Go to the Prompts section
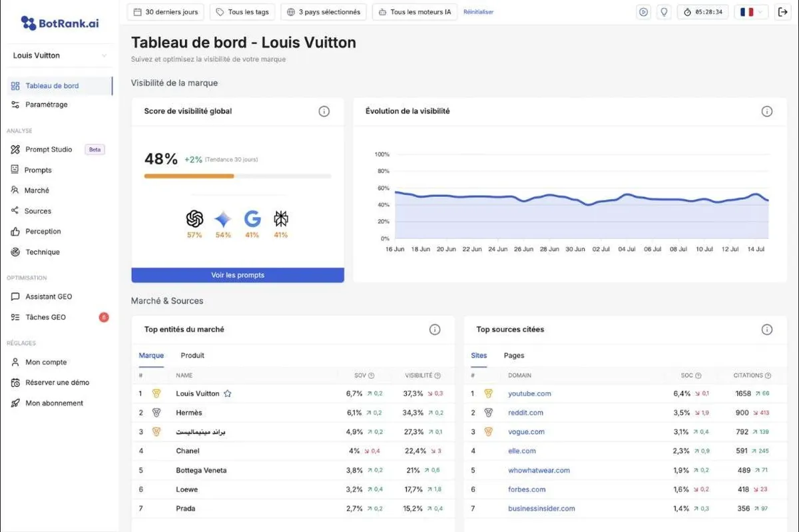The height and width of the screenshot is (532, 799). (38, 170)
